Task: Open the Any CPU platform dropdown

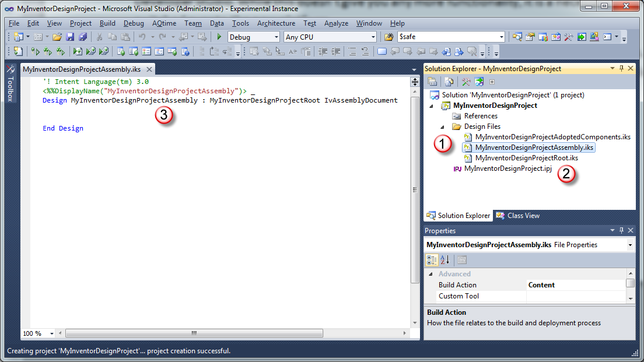Action: pyautogui.click(x=373, y=37)
